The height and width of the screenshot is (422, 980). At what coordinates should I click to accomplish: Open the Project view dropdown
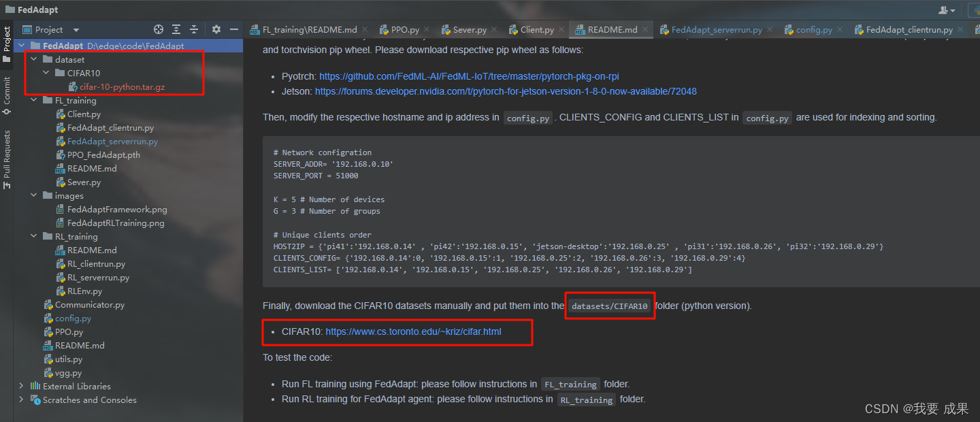tap(76, 30)
